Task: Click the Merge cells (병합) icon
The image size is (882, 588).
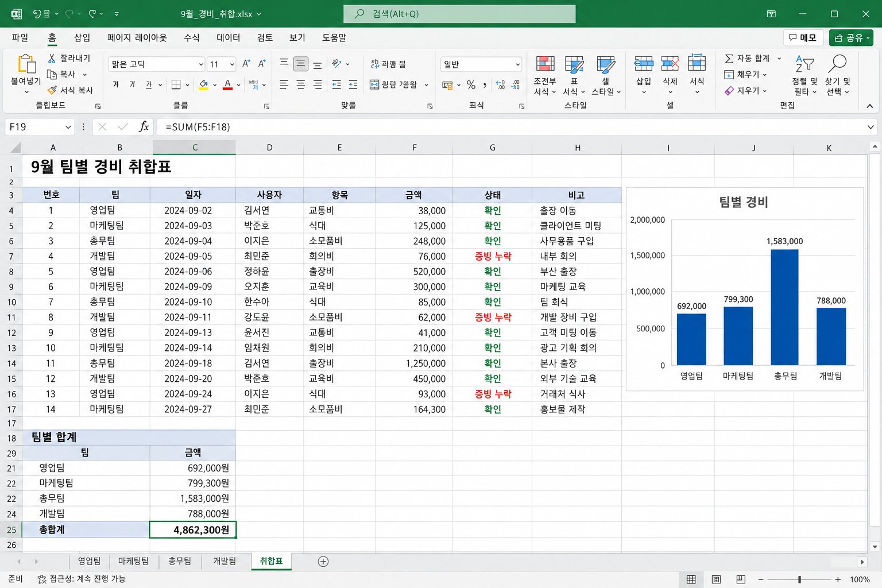Action: click(x=374, y=84)
